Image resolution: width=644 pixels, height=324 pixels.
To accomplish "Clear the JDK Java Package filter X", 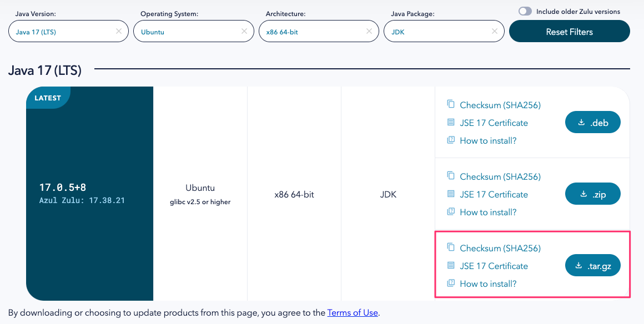I will tap(495, 31).
